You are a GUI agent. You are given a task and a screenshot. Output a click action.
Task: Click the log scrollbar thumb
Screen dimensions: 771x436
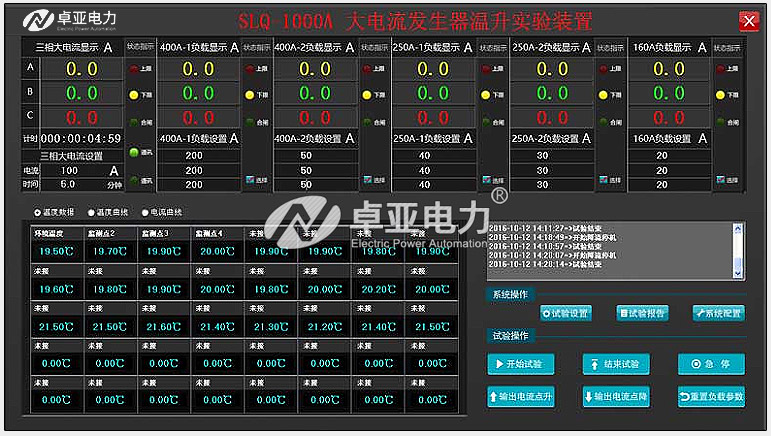738,263
